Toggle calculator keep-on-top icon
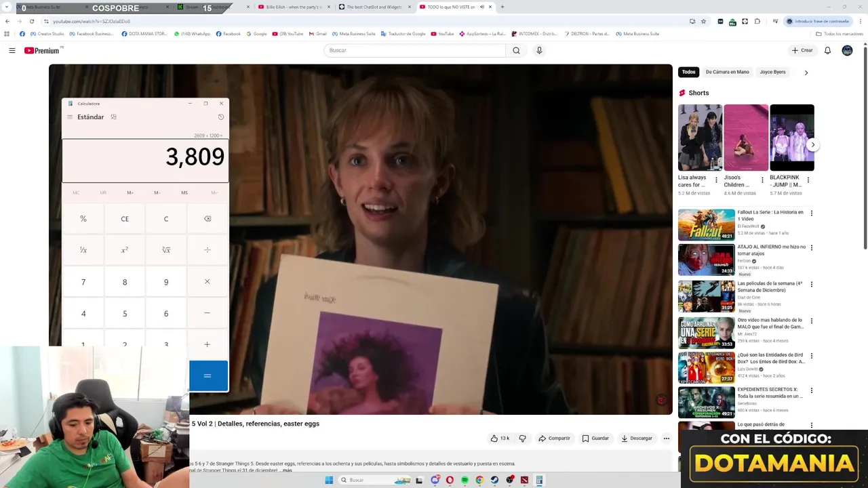Screen dimensions: 868x488 pyautogui.click(x=113, y=117)
